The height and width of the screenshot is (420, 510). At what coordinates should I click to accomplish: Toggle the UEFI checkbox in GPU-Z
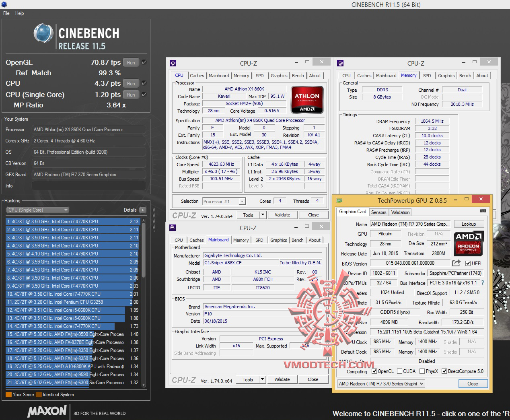(468, 264)
